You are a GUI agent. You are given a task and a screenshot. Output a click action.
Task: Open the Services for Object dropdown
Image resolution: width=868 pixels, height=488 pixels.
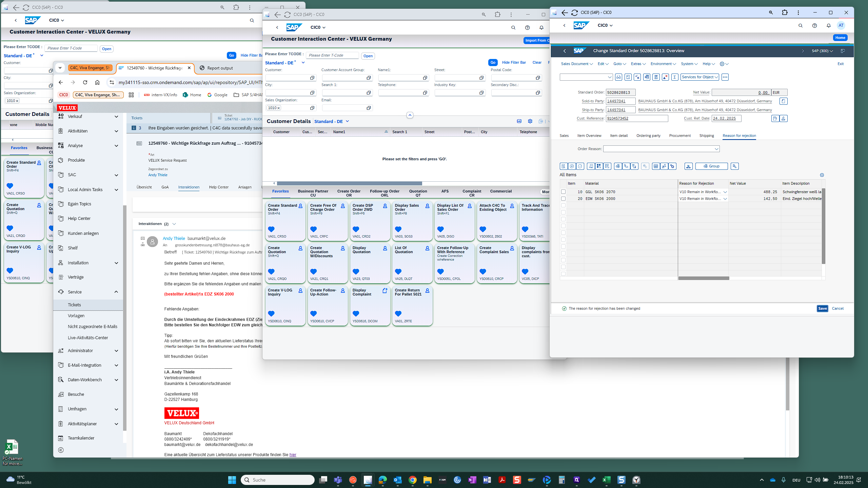pyautogui.click(x=699, y=77)
